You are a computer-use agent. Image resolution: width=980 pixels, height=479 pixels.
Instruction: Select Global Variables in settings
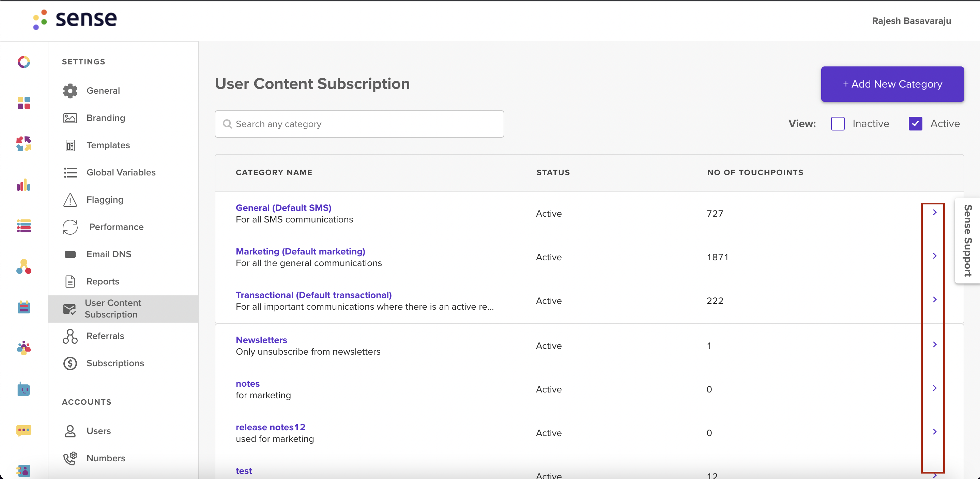coord(123,173)
